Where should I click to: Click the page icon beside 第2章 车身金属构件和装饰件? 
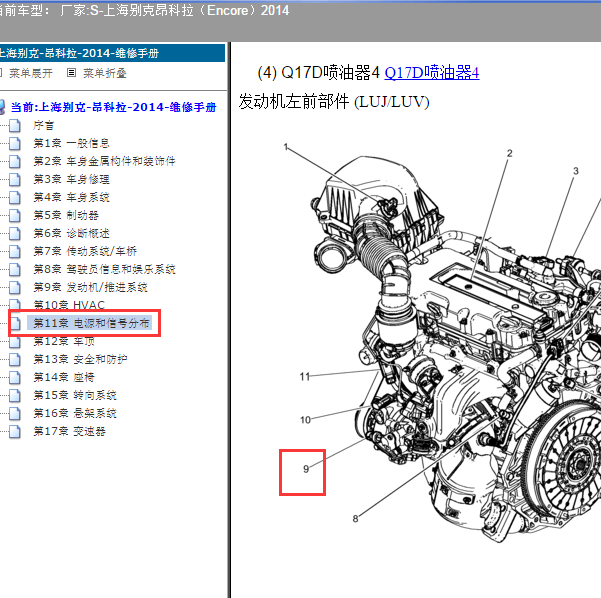[x=15, y=161]
